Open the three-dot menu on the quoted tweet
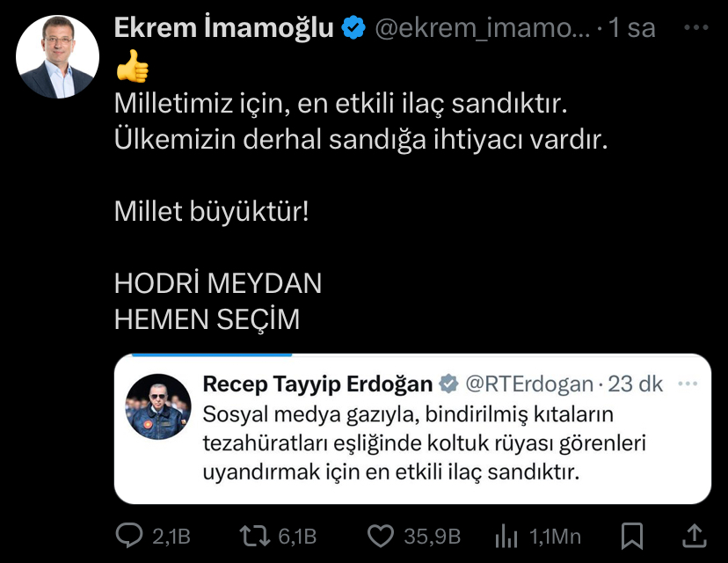 coord(688,384)
